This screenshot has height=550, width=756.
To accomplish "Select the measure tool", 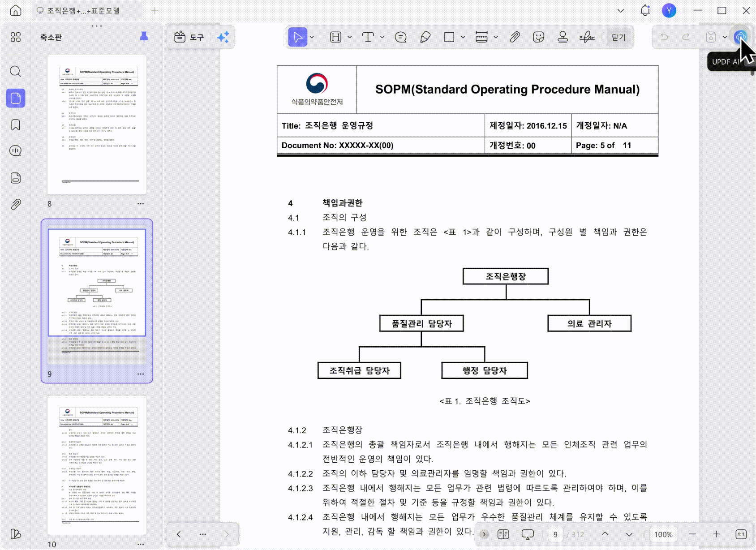I will point(481,37).
